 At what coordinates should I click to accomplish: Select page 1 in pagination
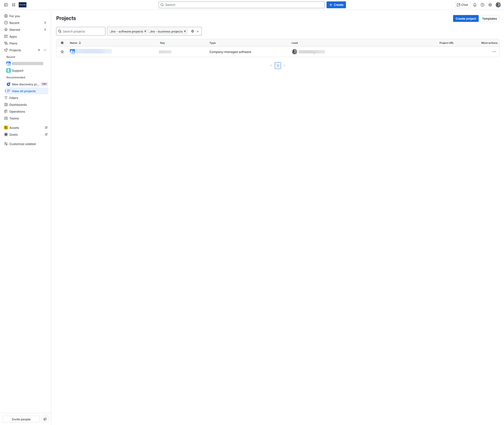pyautogui.click(x=277, y=66)
